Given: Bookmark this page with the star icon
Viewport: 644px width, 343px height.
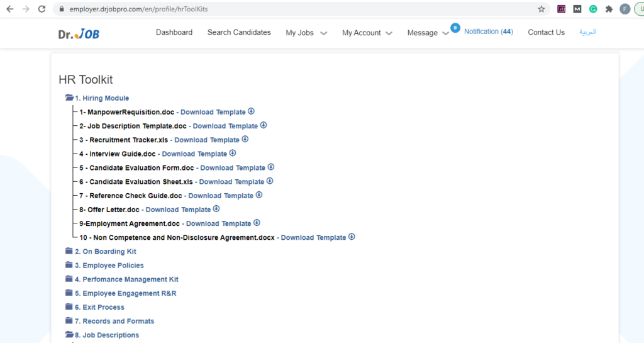Looking at the screenshot, I should click(x=541, y=9).
